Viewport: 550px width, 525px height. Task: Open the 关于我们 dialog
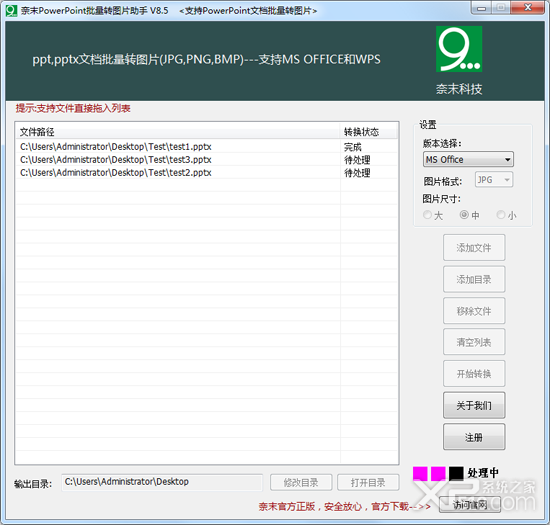[x=474, y=405]
